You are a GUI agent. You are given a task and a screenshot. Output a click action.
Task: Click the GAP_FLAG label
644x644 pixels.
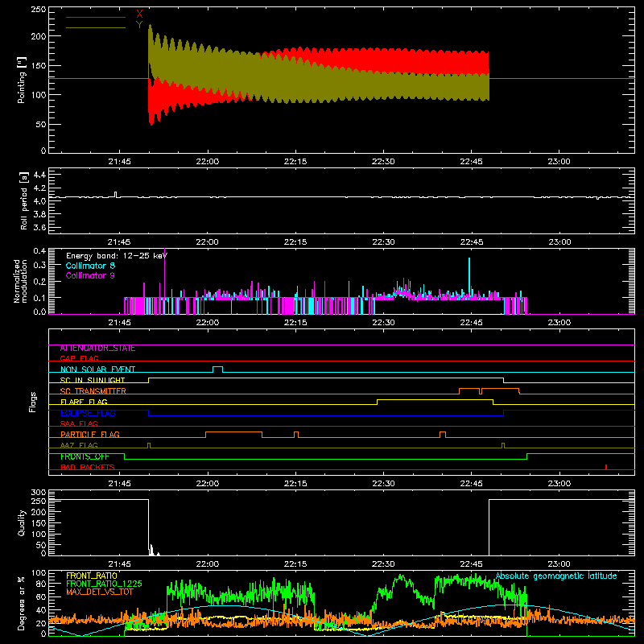pyautogui.click(x=79, y=358)
